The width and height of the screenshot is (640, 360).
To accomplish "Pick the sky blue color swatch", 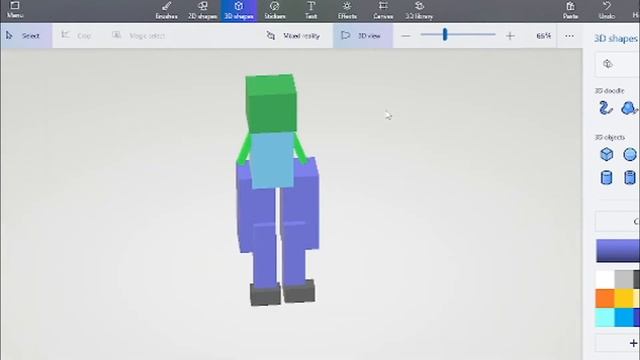I will (624, 318).
